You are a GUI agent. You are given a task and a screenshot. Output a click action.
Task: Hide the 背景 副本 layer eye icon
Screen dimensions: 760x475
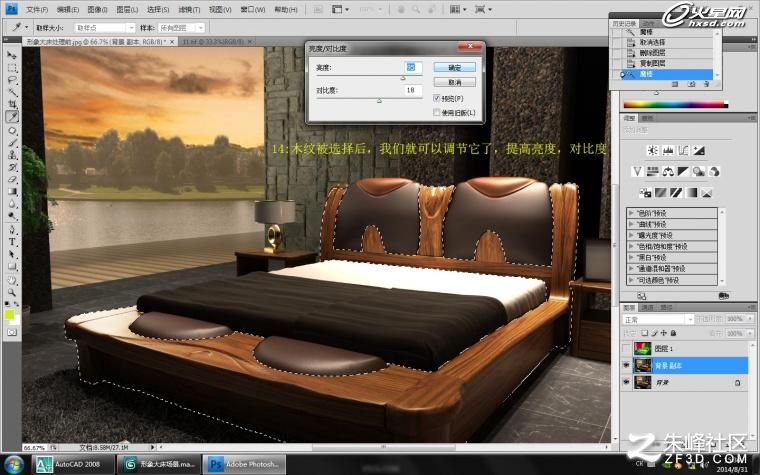coord(626,365)
